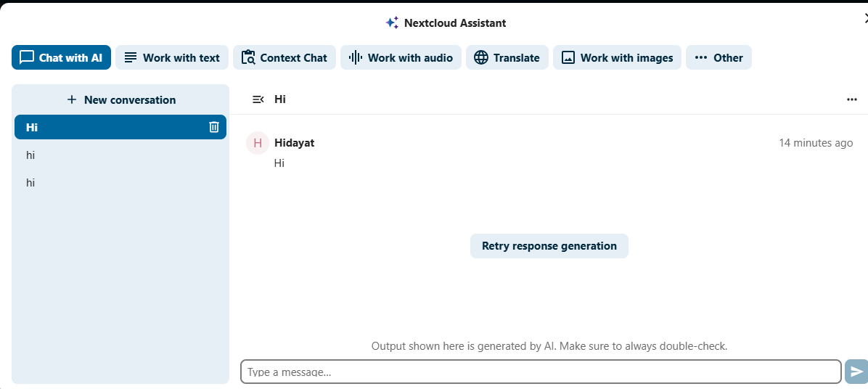Go to Work with audio tab

pos(401,57)
